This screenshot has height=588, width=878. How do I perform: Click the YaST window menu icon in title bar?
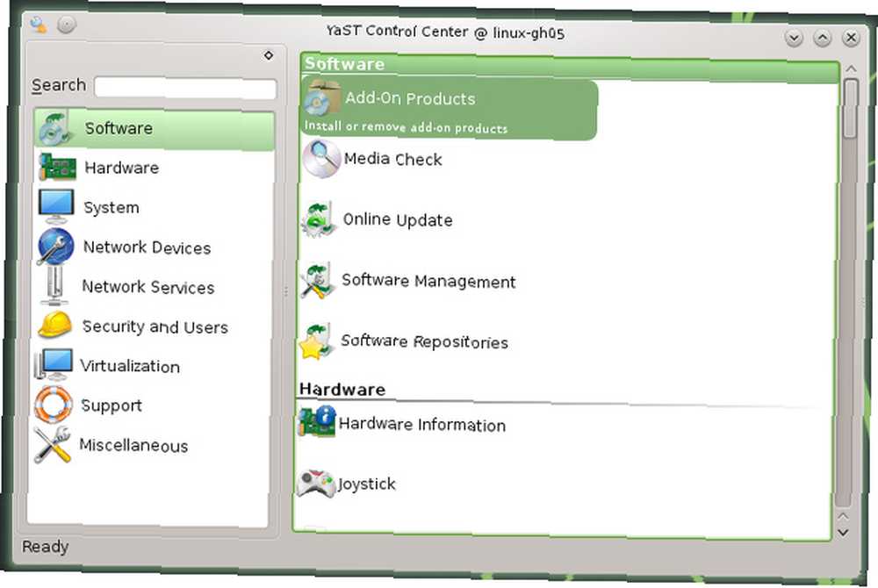click(x=39, y=25)
